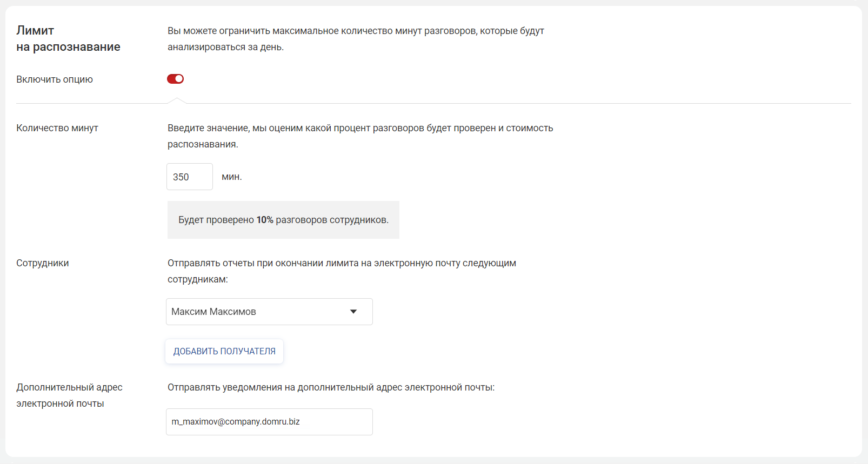Click the bold 10% value

coord(265,220)
